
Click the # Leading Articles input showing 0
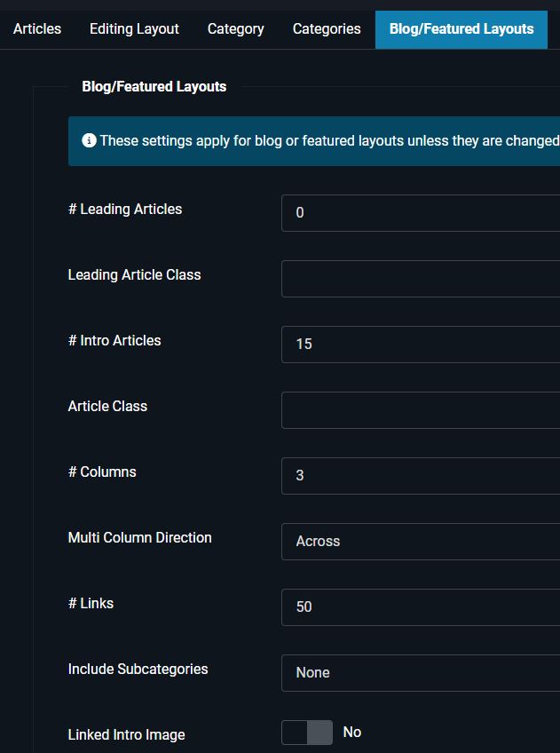click(419, 212)
